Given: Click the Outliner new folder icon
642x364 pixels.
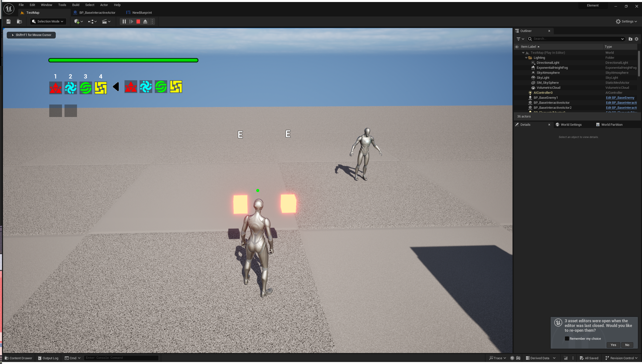Looking at the screenshot, I should [x=630, y=39].
